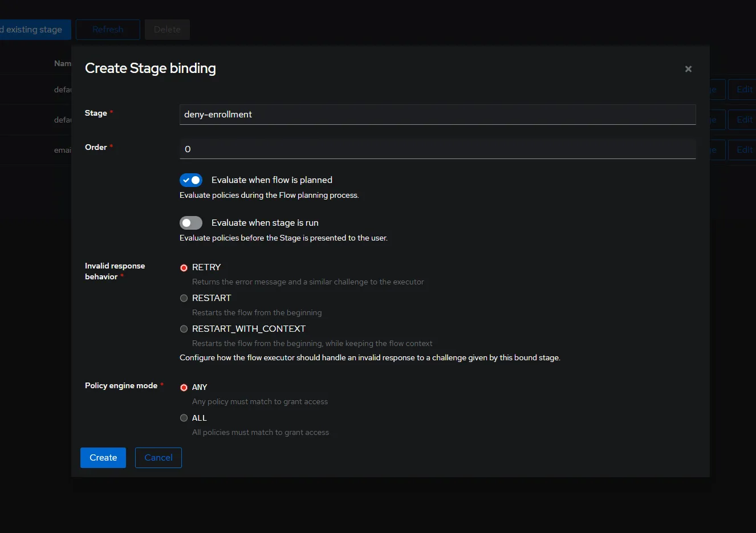Image resolution: width=756 pixels, height=533 pixels.
Task: Focus the Order number input field
Action: point(437,149)
